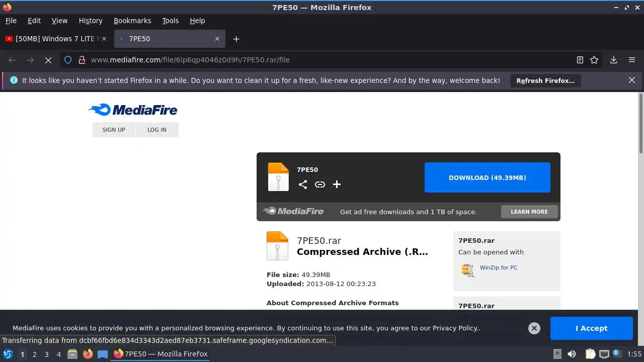Toggle reader view icon in the address bar
Viewport: 644px width, 362px height.
click(x=580, y=60)
